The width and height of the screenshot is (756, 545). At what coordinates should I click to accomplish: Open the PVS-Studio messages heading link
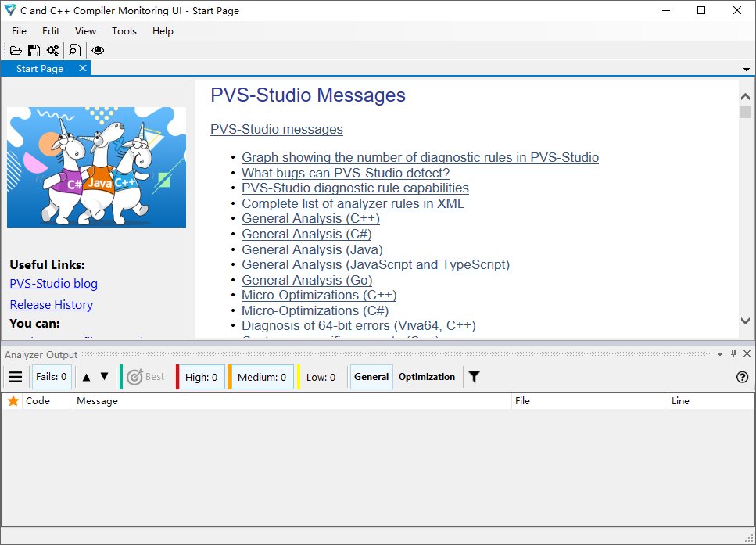tap(277, 129)
